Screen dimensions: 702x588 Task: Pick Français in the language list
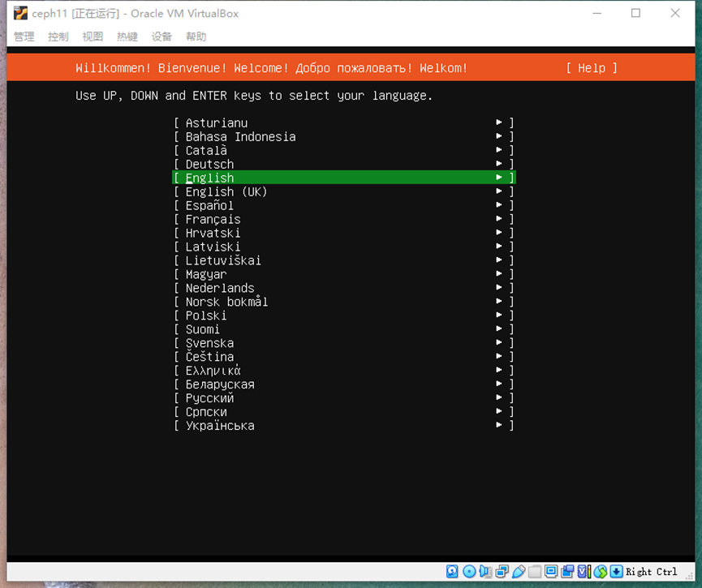344,219
